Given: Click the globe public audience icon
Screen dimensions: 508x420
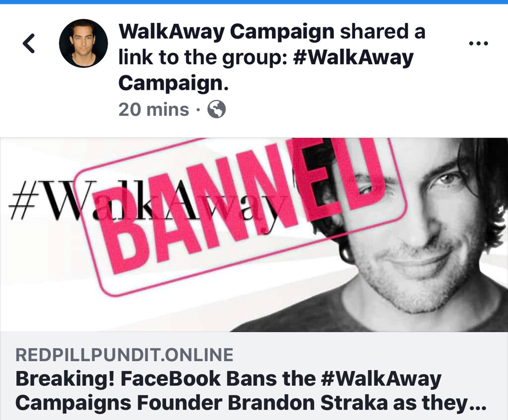Looking at the screenshot, I should (x=216, y=109).
